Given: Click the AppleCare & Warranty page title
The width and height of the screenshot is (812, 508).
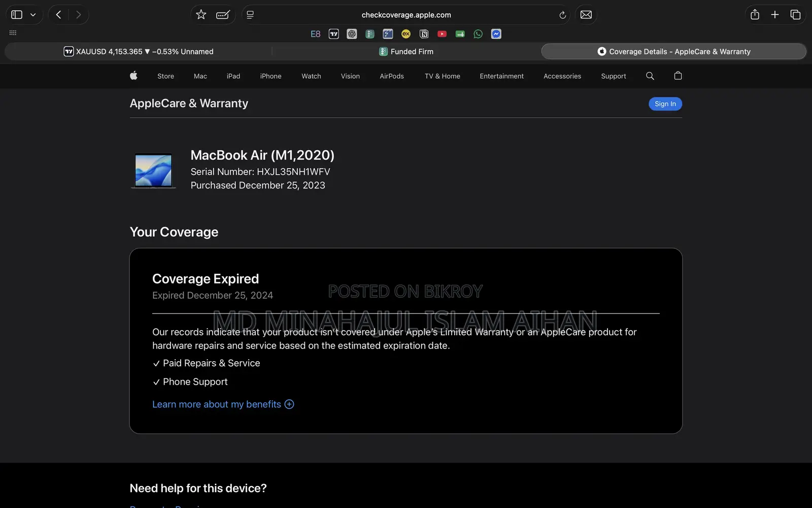Looking at the screenshot, I should [x=189, y=103].
